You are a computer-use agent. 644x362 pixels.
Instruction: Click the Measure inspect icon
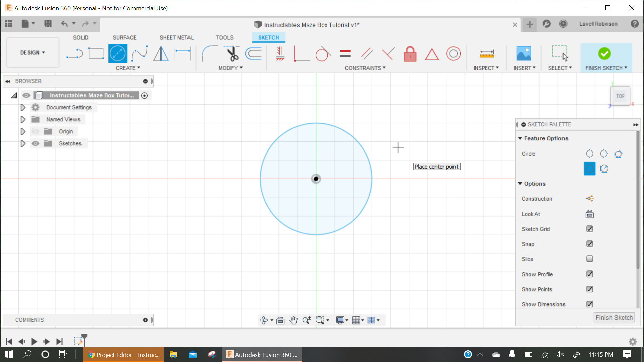coord(486,54)
